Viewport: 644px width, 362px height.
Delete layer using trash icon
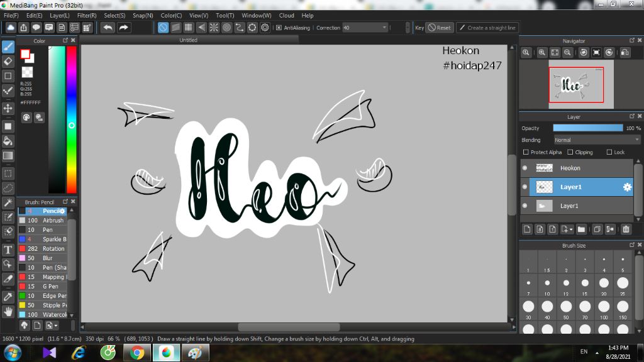[x=626, y=229]
